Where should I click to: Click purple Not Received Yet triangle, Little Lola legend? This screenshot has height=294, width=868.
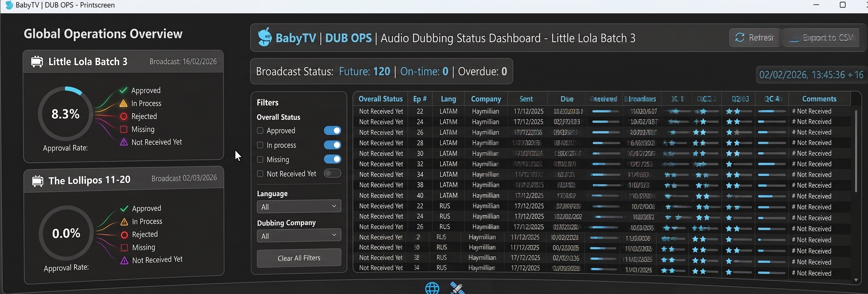pyautogui.click(x=124, y=142)
